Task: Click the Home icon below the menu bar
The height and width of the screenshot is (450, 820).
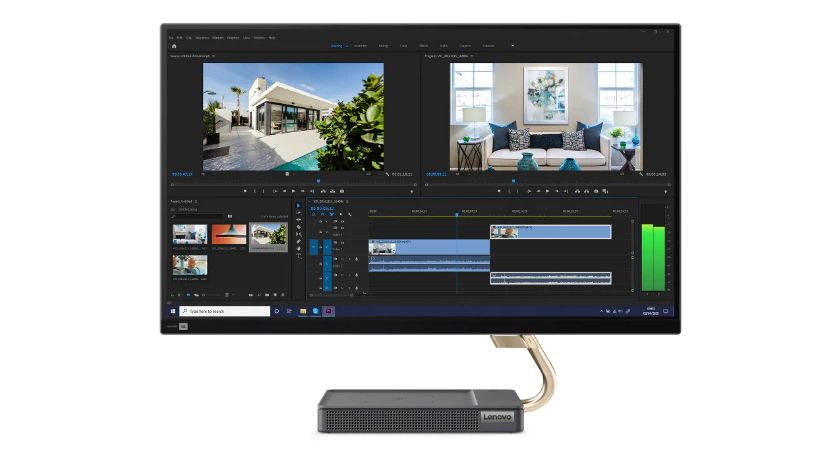Action: 174,46
